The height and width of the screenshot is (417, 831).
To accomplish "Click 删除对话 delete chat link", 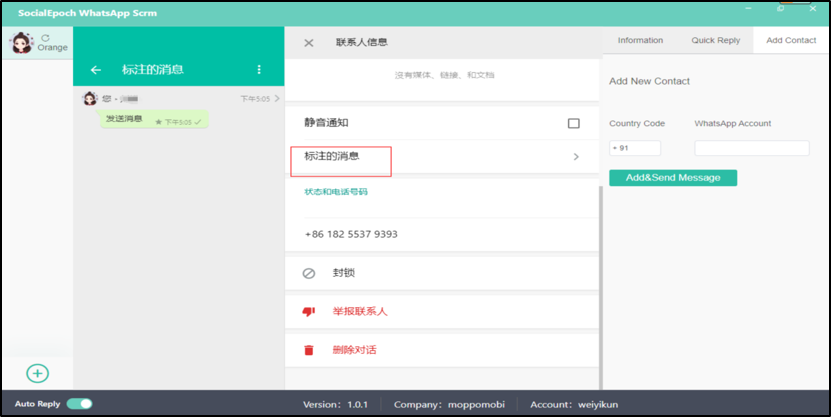I will pos(354,350).
